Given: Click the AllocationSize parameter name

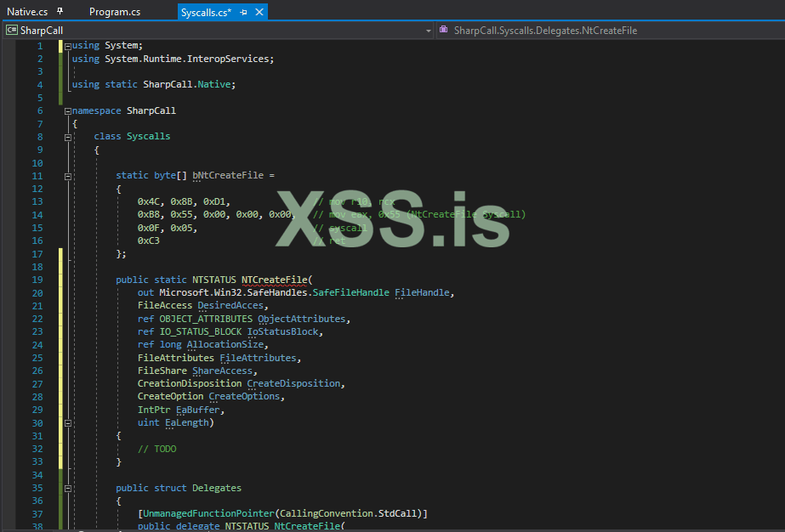Looking at the screenshot, I should click(225, 344).
